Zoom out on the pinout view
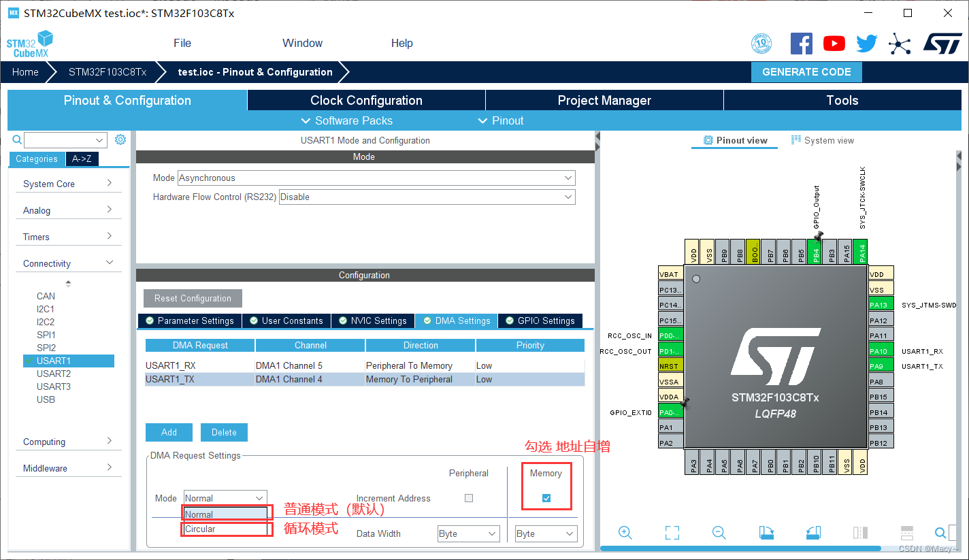Image resolution: width=969 pixels, height=560 pixels. tap(719, 533)
